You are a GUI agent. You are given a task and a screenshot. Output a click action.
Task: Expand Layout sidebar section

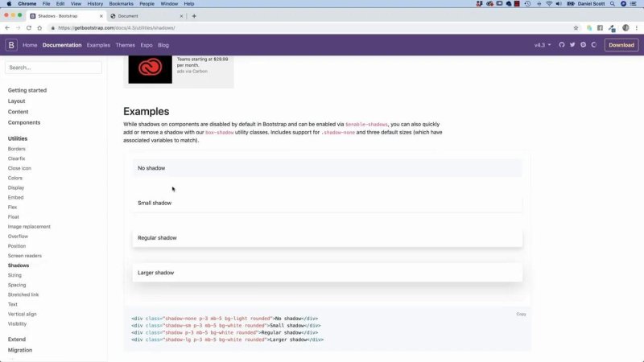click(x=16, y=101)
